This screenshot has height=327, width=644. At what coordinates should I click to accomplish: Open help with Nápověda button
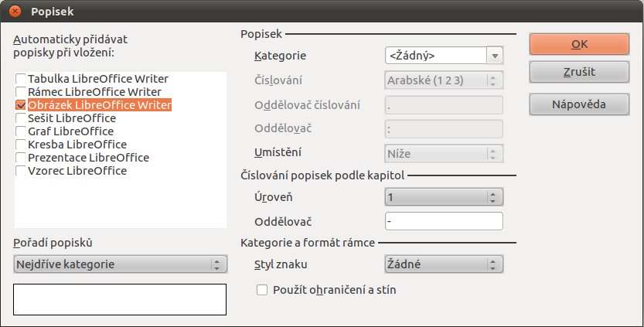[x=579, y=104]
